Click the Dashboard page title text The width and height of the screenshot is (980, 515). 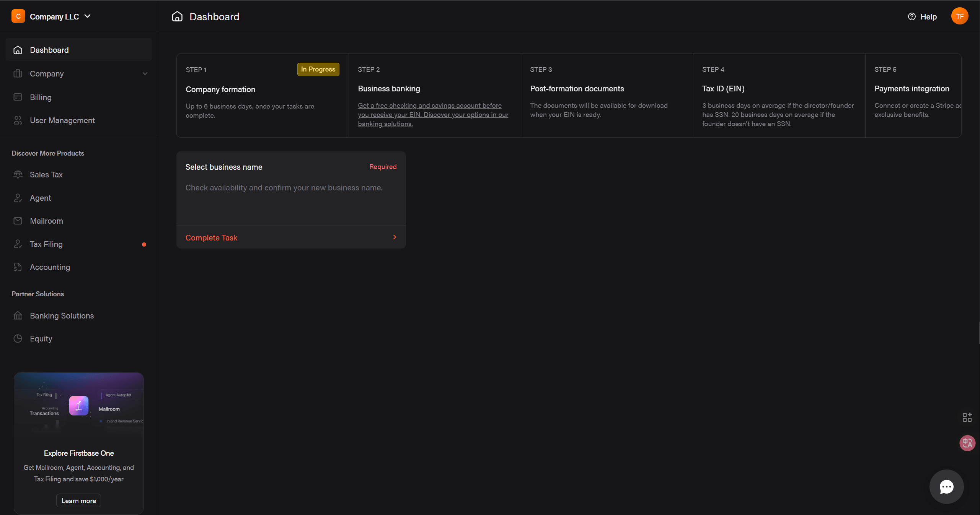[x=214, y=17]
